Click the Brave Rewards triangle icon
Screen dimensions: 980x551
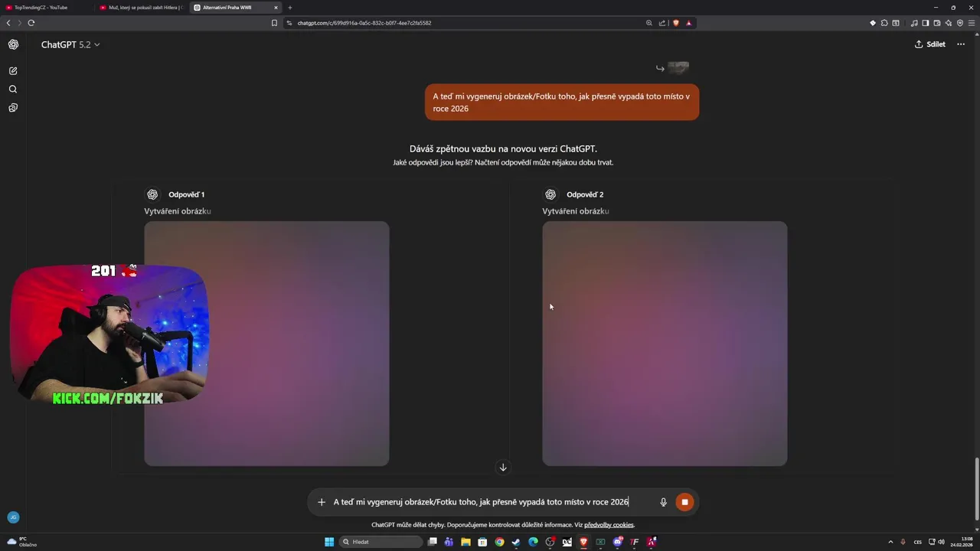tap(689, 23)
